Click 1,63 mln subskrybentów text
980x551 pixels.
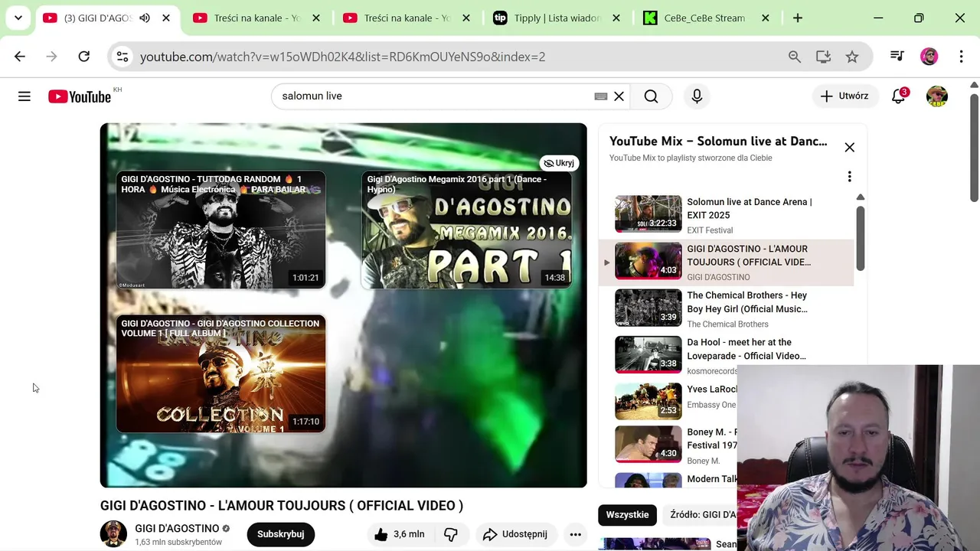(178, 543)
